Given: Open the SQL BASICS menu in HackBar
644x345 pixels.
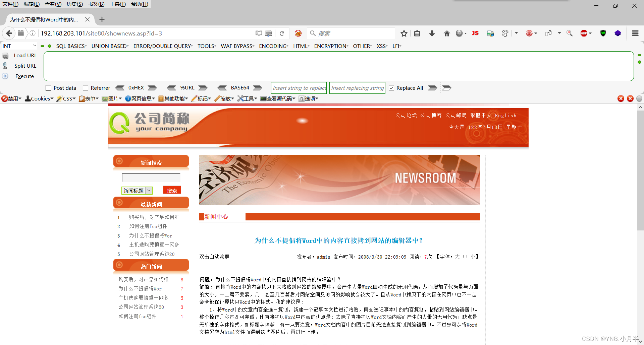Looking at the screenshot, I should (x=71, y=46).
